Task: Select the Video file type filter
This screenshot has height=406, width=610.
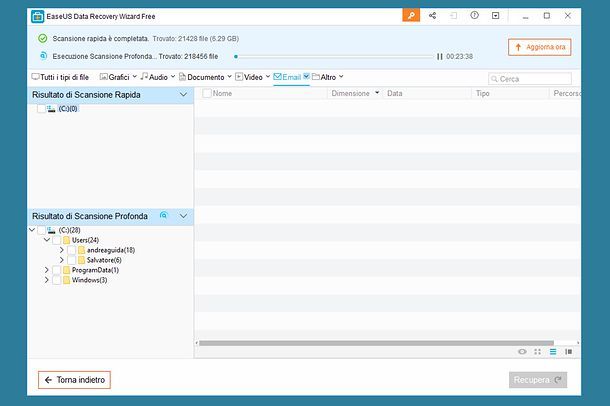Action: click(252, 77)
